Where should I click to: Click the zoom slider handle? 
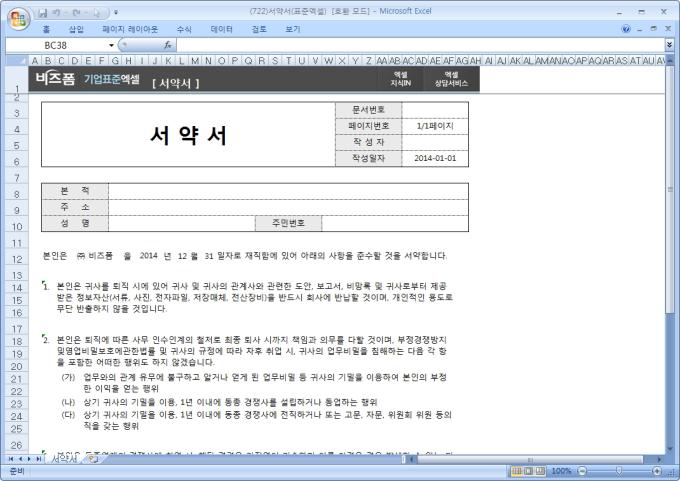tap(619, 471)
